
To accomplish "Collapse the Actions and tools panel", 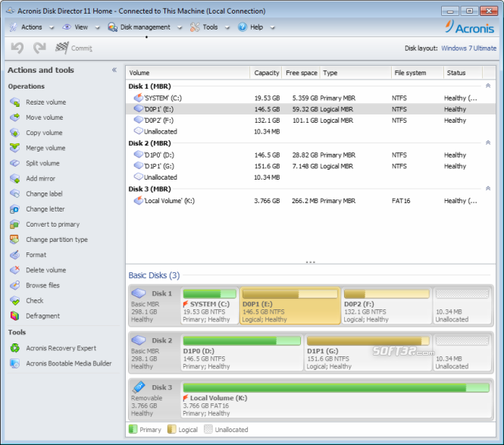I will [114, 70].
